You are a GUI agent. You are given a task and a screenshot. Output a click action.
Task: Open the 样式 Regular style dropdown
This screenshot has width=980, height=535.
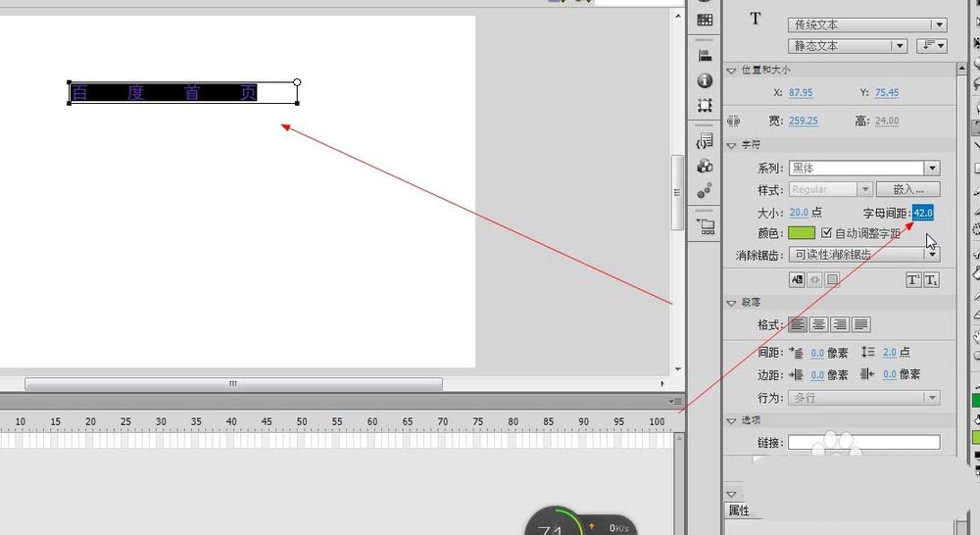tap(830, 189)
